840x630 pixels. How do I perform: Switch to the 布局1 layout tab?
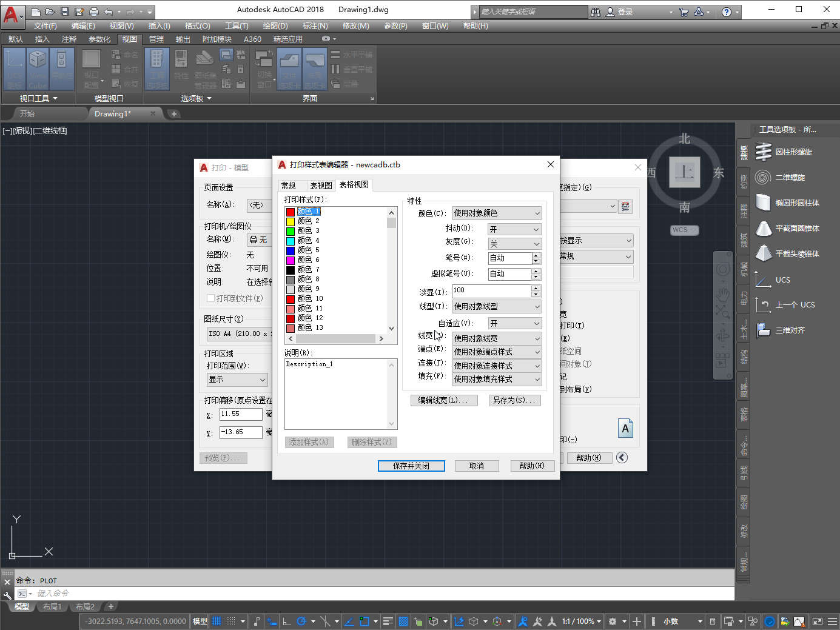coord(52,606)
